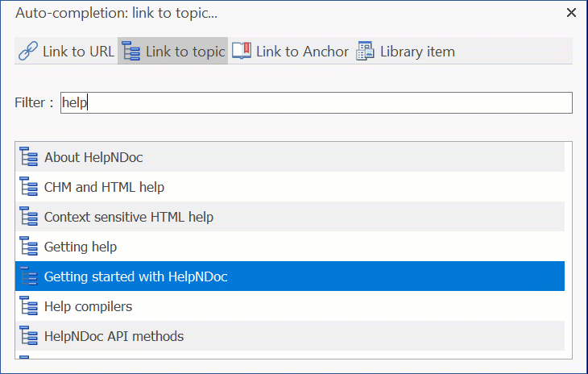Click topic icon beside Getting help
The height and width of the screenshot is (374, 588).
pos(28,246)
